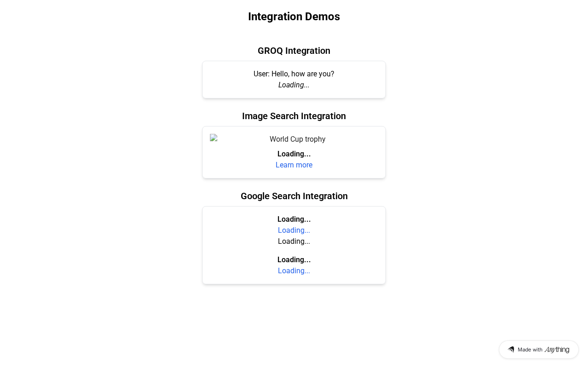588x368 pixels.
Task: Click the user message 'Hello, how are you?'
Action: pyautogui.click(x=294, y=74)
